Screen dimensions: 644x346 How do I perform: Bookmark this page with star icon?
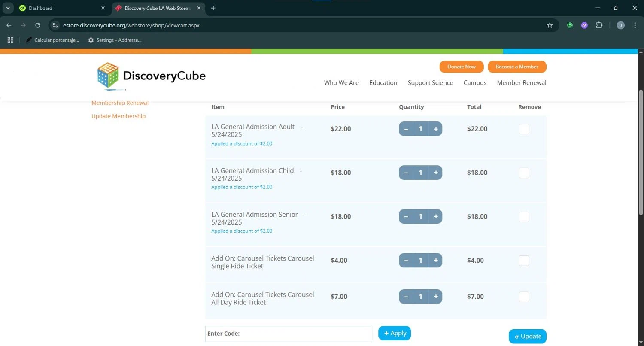point(550,25)
